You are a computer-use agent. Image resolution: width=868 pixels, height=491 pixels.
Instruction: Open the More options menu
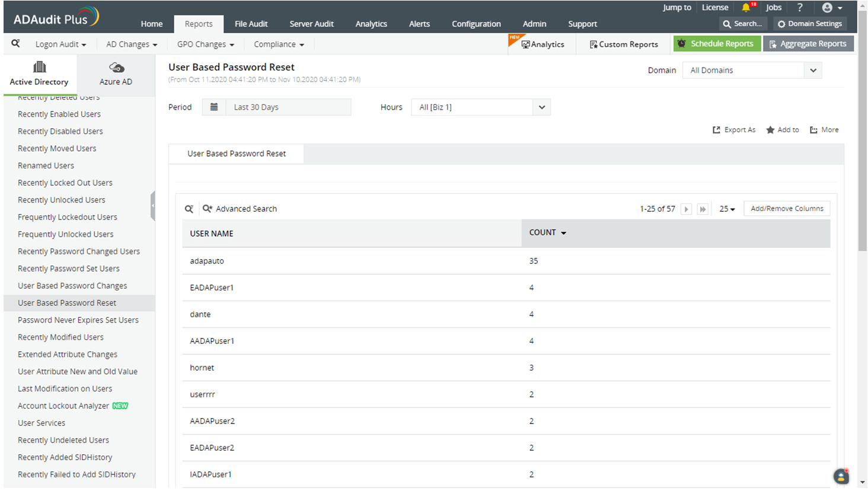824,130
